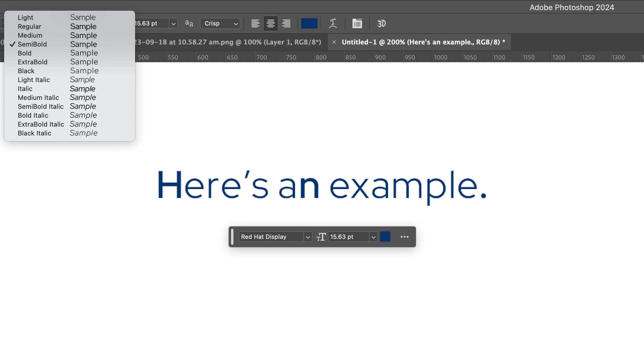Click text color swatch in options bar
The image size is (644, 358).
click(309, 23)
